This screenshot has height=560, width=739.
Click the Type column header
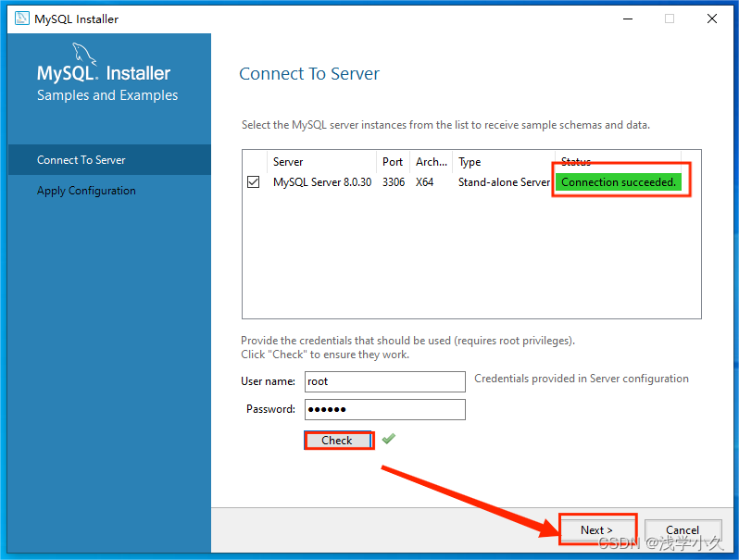coord(504,162)
